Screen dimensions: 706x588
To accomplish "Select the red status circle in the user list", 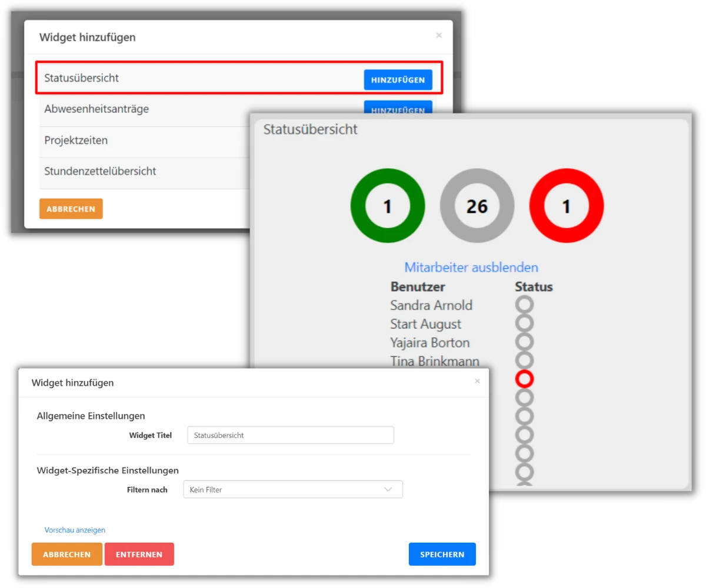I will pyautogui.click(x=524, y=379).
